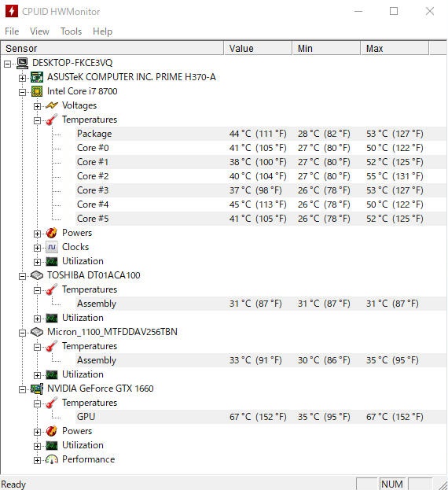Screen dimensions: 448x490
Task: Click the GPU Performance gauge icon
Action: pyautogui.click(x=52, y=459)
